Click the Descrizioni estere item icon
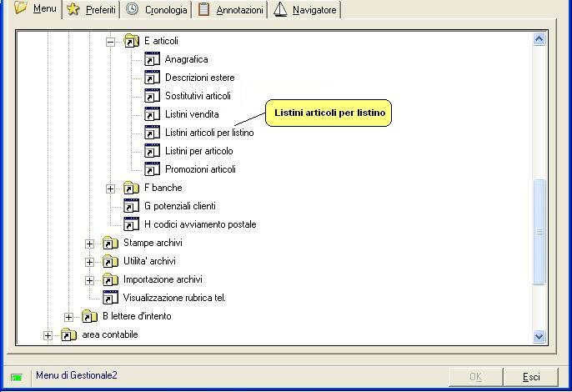Screen dimensions: 572x392 152,78
